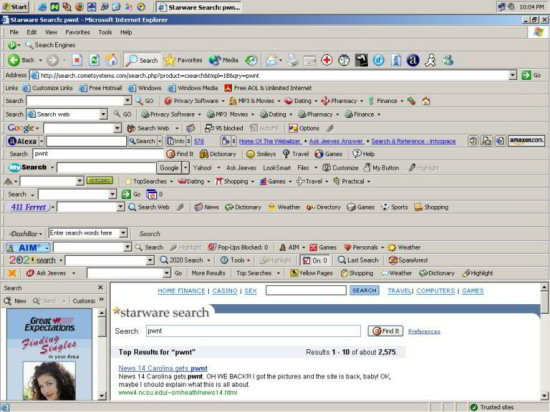This screenshot has width=550, height=412.
Task: Open the View menu
Action: (51, 32)
